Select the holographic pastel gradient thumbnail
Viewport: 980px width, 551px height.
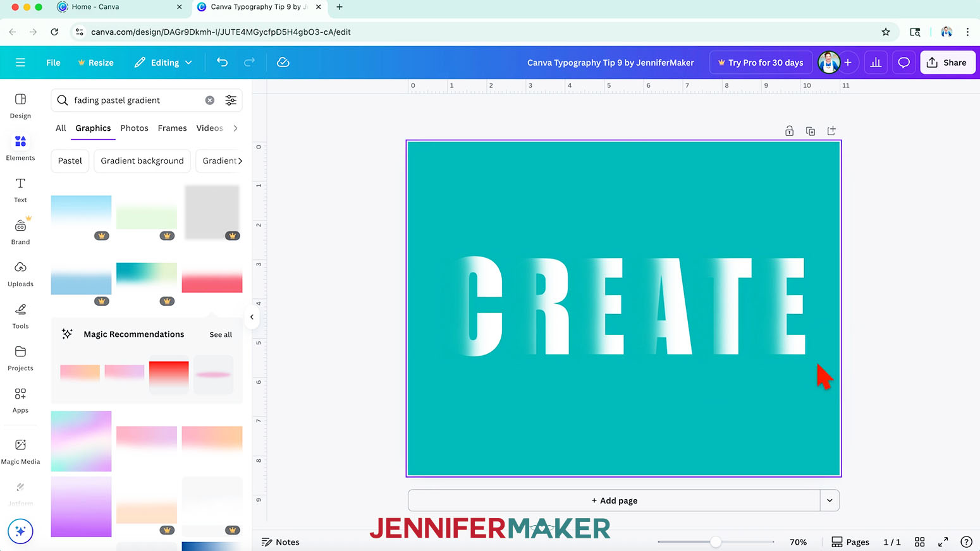81,441
